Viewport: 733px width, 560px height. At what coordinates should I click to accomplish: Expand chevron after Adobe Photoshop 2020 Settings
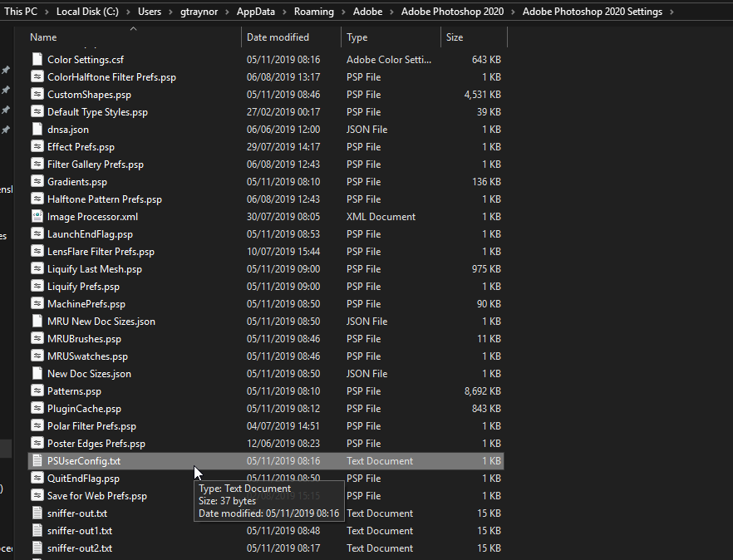point(672,12)
